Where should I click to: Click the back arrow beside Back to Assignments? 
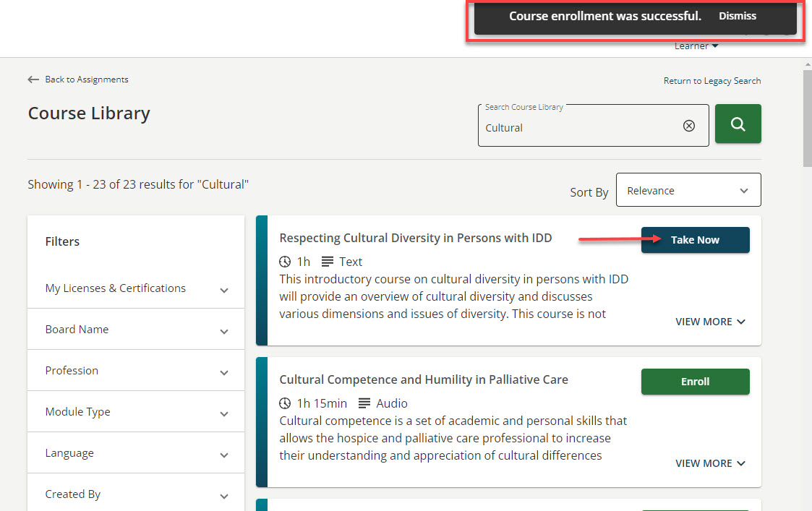pos(33,80)
